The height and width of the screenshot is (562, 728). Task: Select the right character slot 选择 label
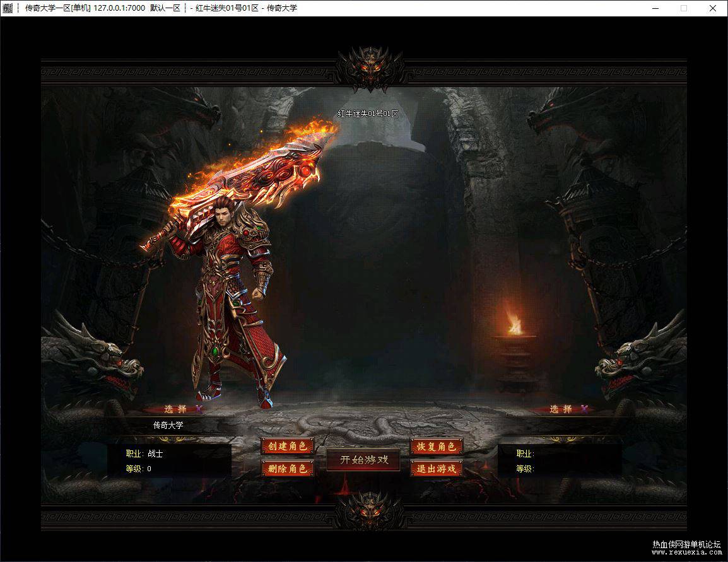click(x=561, y=409)
